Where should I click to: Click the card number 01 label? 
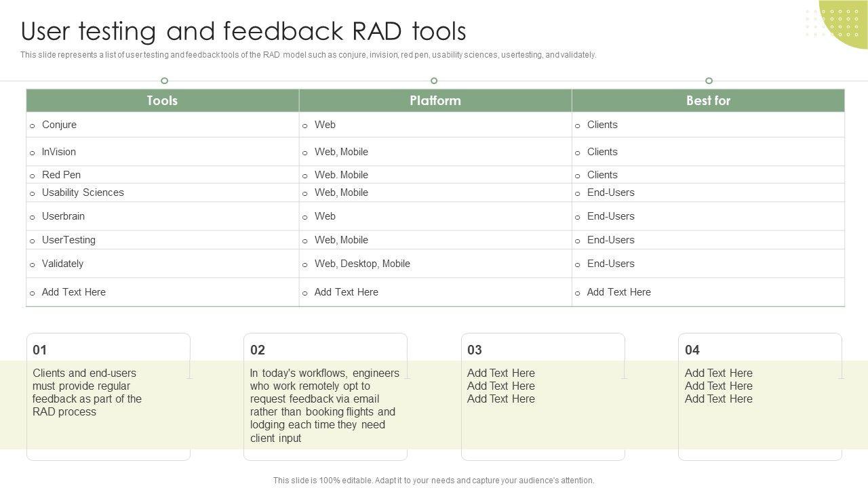pos(40,350)
